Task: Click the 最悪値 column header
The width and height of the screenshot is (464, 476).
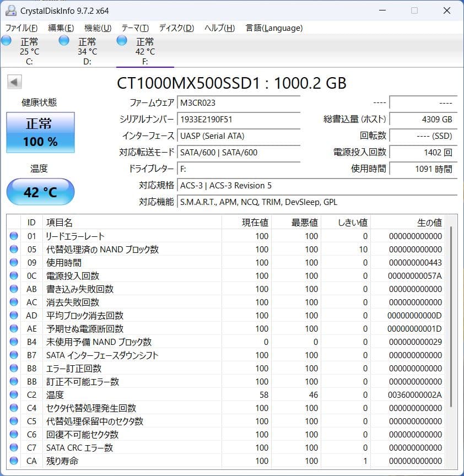Action: coord(296,222)
